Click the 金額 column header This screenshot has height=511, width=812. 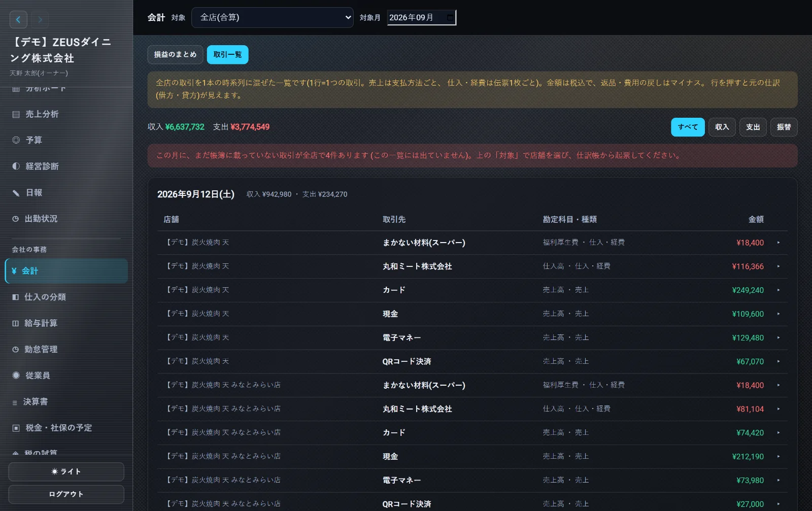(756, 219)
